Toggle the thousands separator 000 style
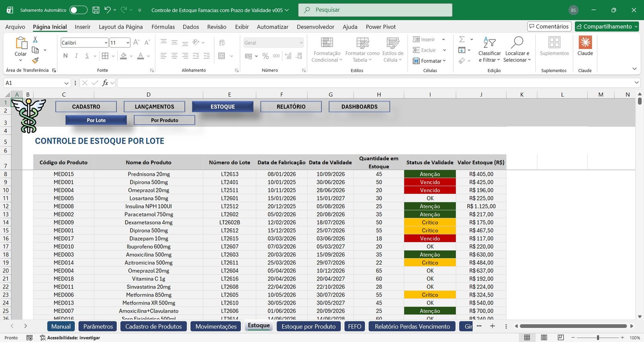The width and height of the screenshot is (644, 342). (x=276, y=56)
